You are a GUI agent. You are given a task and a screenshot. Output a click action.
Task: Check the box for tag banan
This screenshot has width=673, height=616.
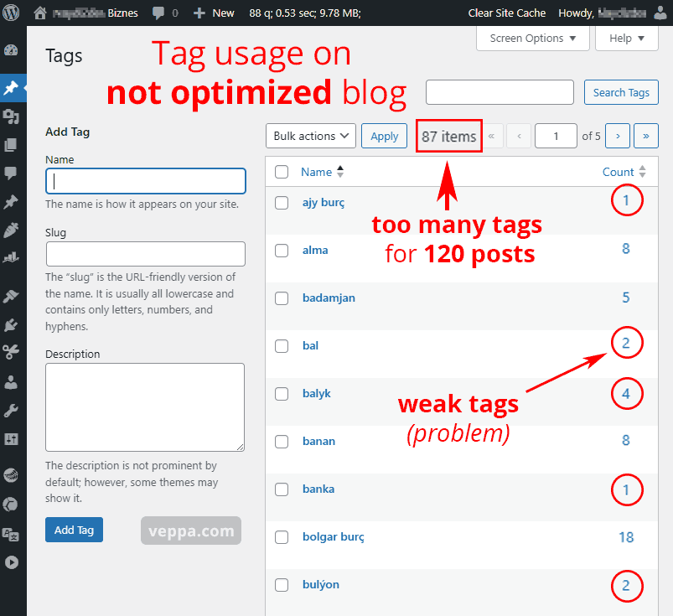tap(282, 442)
